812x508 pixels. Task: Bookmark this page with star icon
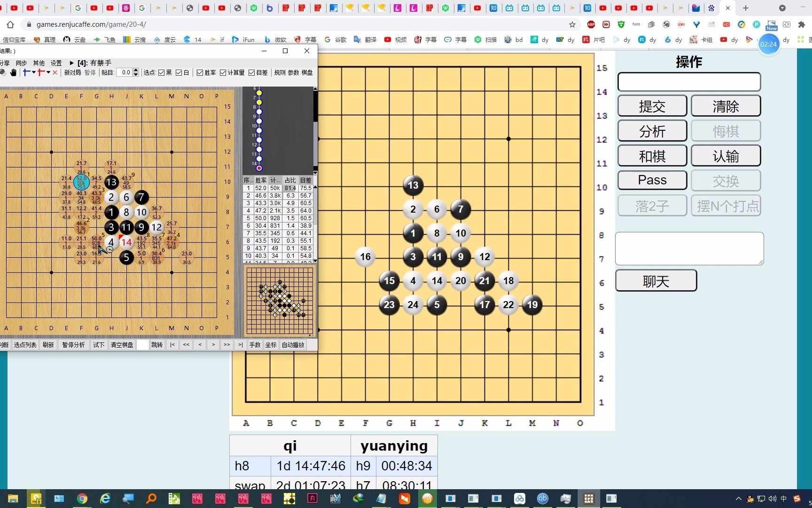572,24
